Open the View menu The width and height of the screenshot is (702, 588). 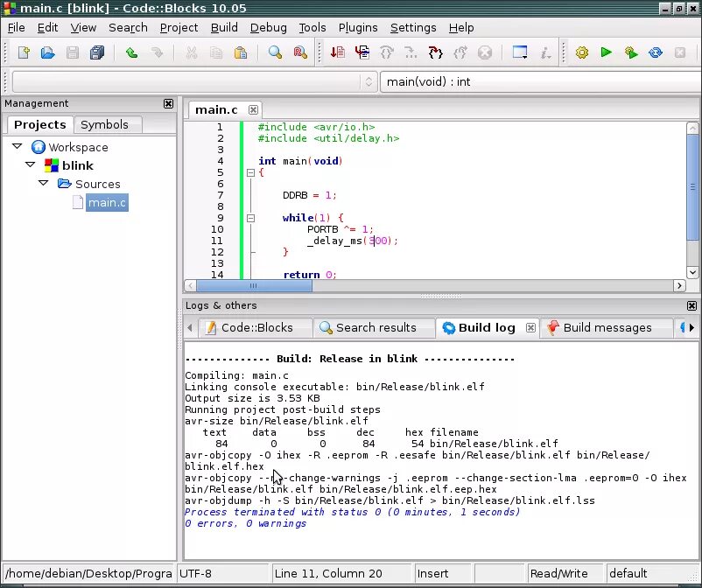pos(83,28)
